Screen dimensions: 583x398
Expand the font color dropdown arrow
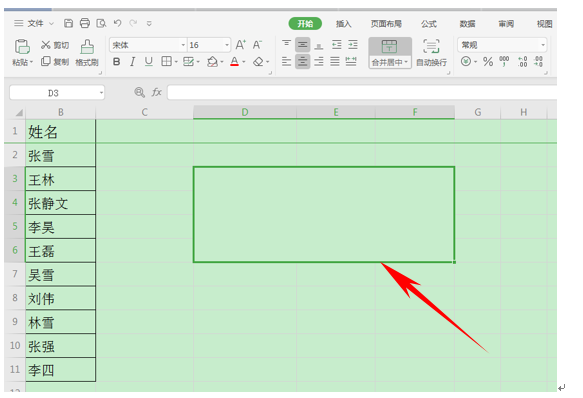pos(244,62)
